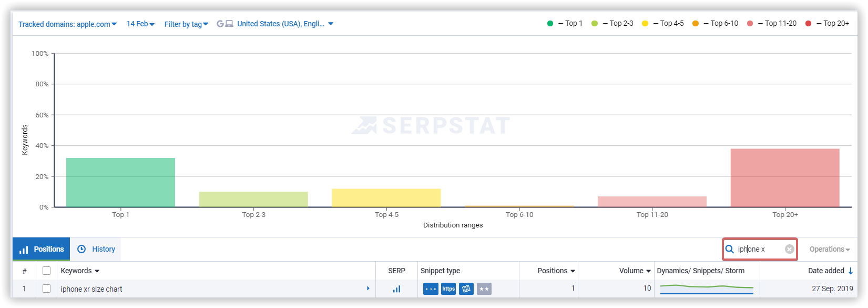The image size is (868, 308).
Task: Toggle the Top 2-3 legend series
Action: click(x=612, y=23)
